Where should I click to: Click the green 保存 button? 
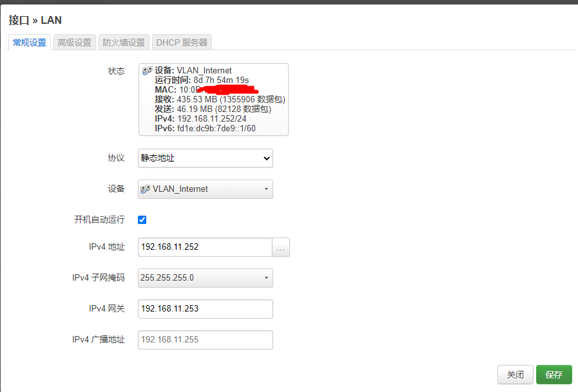(554, 375)
